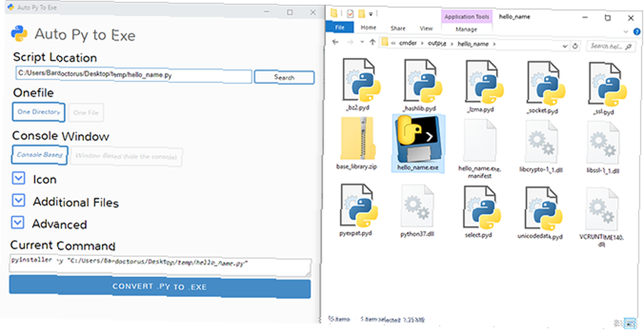Click the Script Location path field
The width and height of the screenshot is (644, 331).
click(133, 75)
